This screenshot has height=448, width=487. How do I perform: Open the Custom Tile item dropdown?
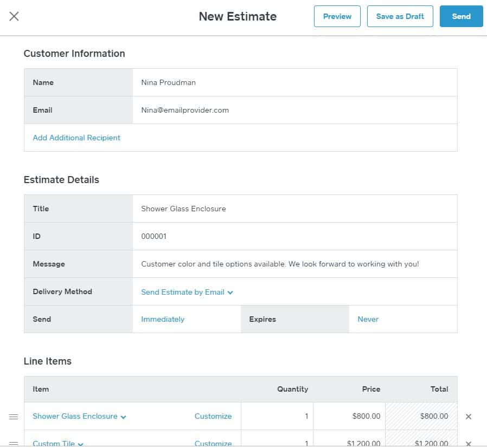coord(58,444)
